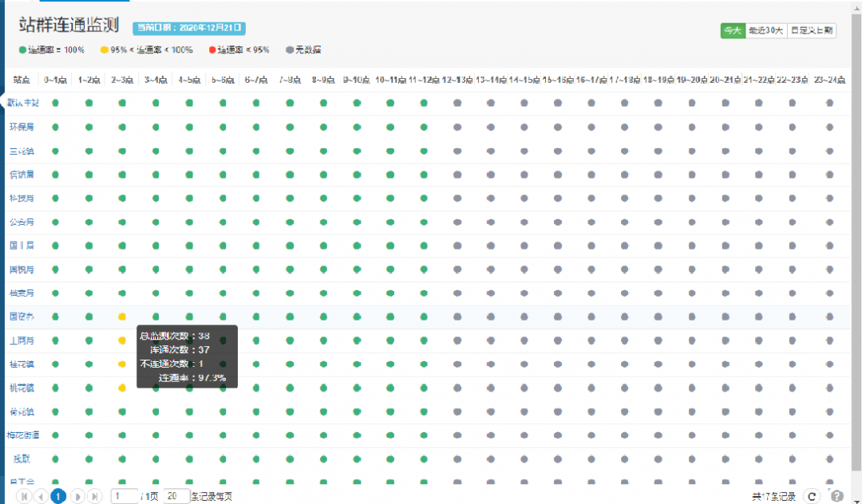Open help via the question mark icon
Screen dimensions: 862x504
coord(836,496)
